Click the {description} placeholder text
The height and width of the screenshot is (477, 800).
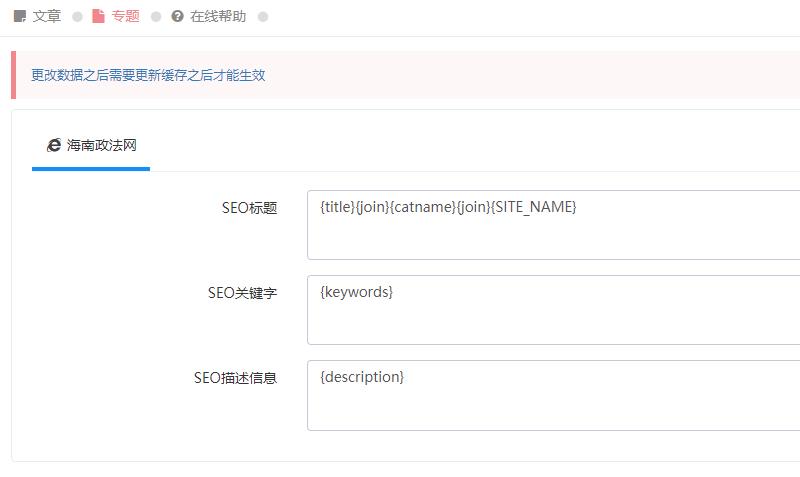click(362, 378)
